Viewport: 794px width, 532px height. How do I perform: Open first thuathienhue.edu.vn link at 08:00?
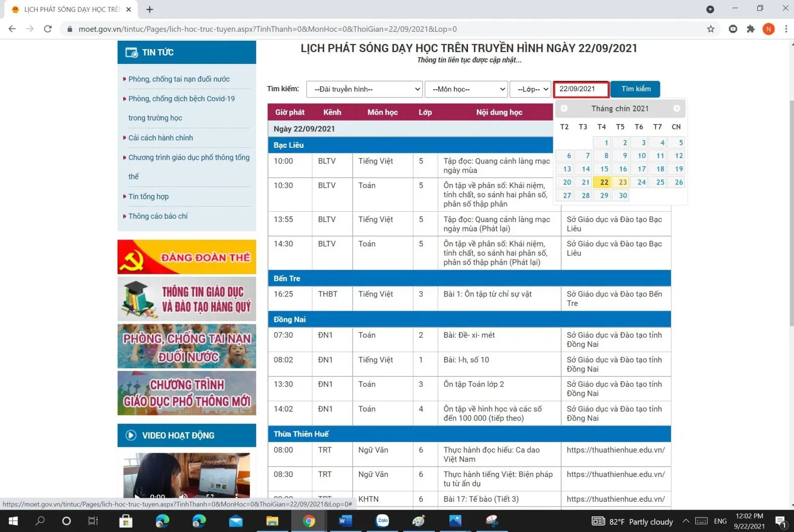pyautogui.click(x=615, y=450)
